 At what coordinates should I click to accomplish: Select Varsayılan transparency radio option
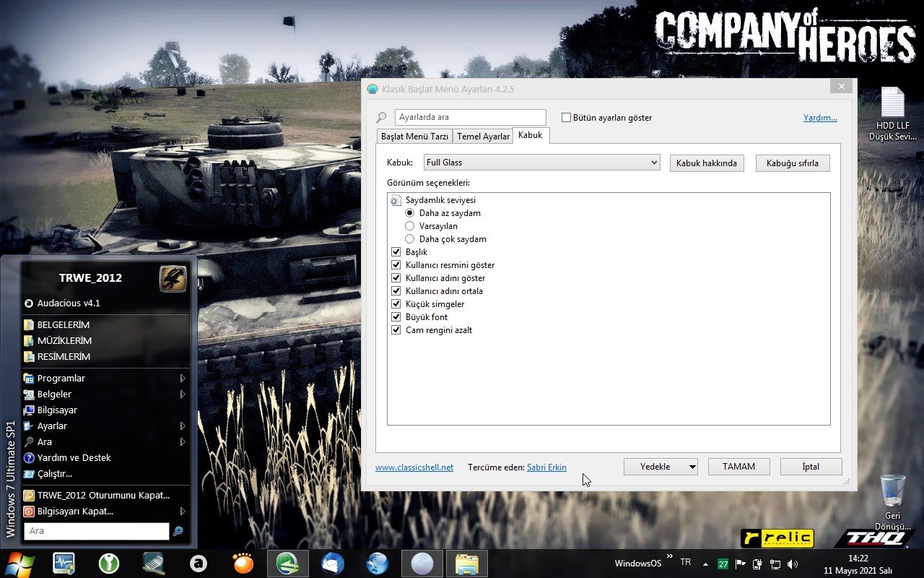pyautogui.click(x=410, y=226)
